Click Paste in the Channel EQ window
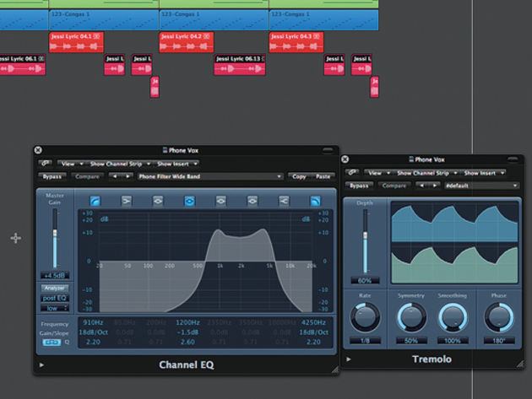Image resolution: width=532 pixels, height=399 pixels. 323,176
